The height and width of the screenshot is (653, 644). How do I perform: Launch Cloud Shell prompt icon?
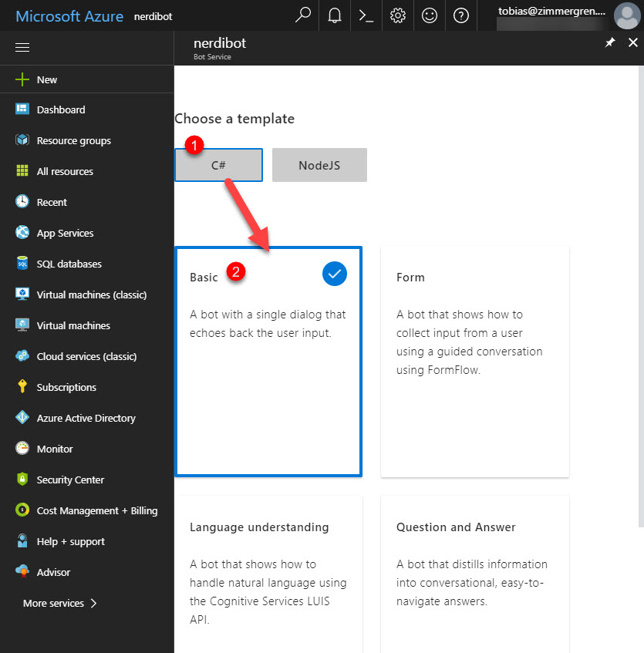[x=366, y=16]
